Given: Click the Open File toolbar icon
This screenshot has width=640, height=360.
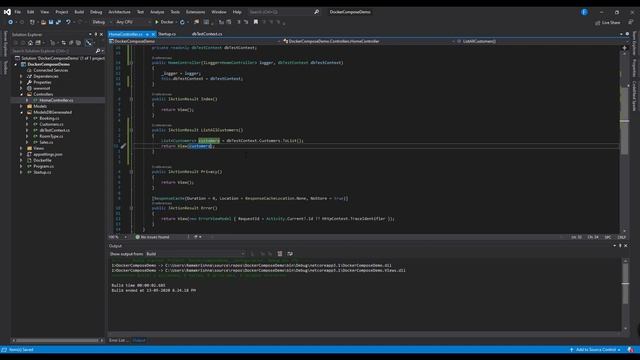Looking at the screenshot, I should 43,22.
